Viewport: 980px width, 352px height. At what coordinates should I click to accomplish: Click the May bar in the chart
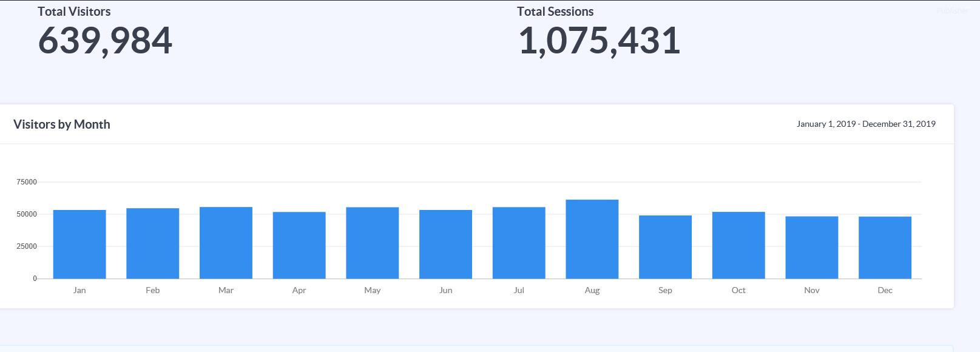[373, 243]
